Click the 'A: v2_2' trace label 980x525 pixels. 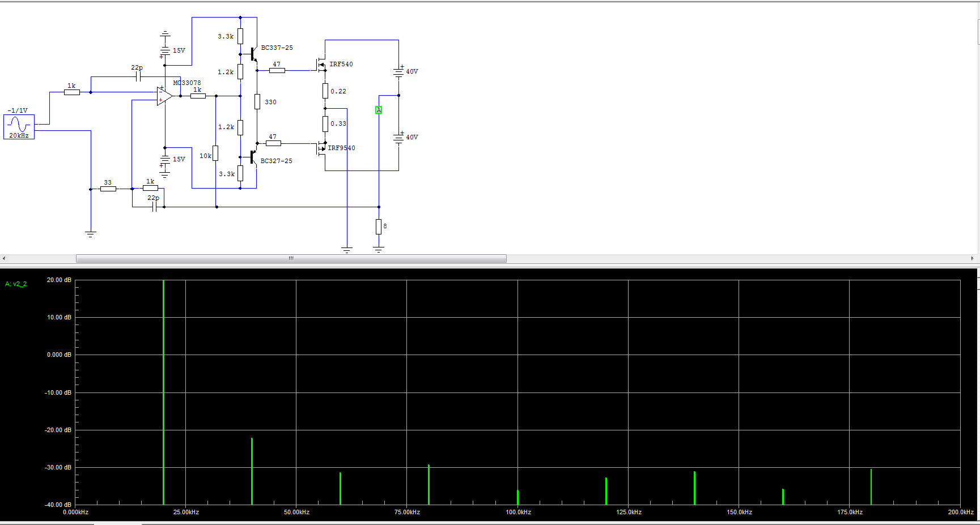click(16, 284)
